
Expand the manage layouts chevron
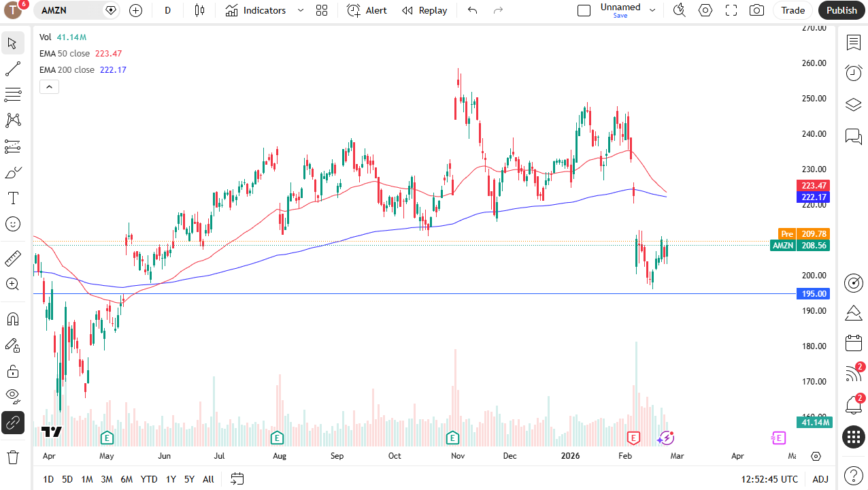point(652,10)
